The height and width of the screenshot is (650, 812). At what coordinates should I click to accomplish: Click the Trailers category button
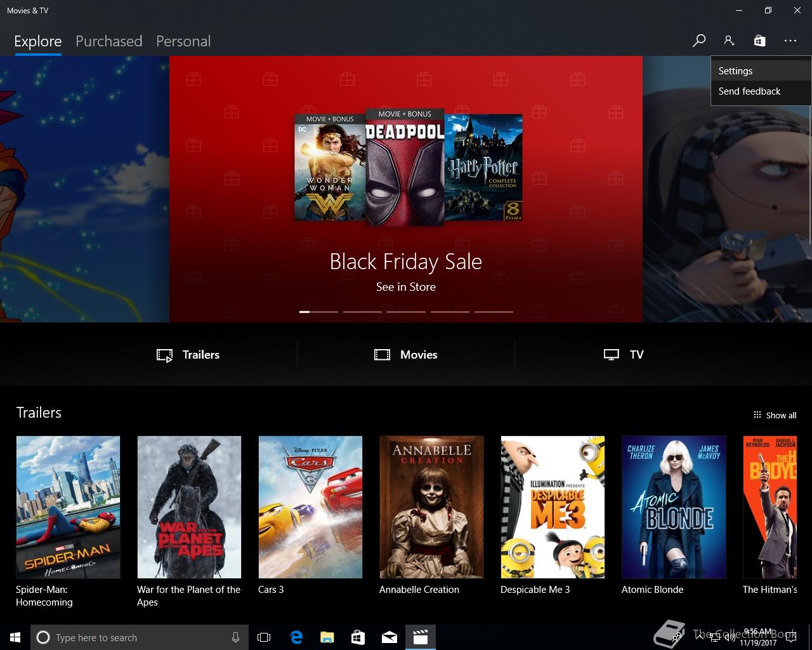click(188, 355)
